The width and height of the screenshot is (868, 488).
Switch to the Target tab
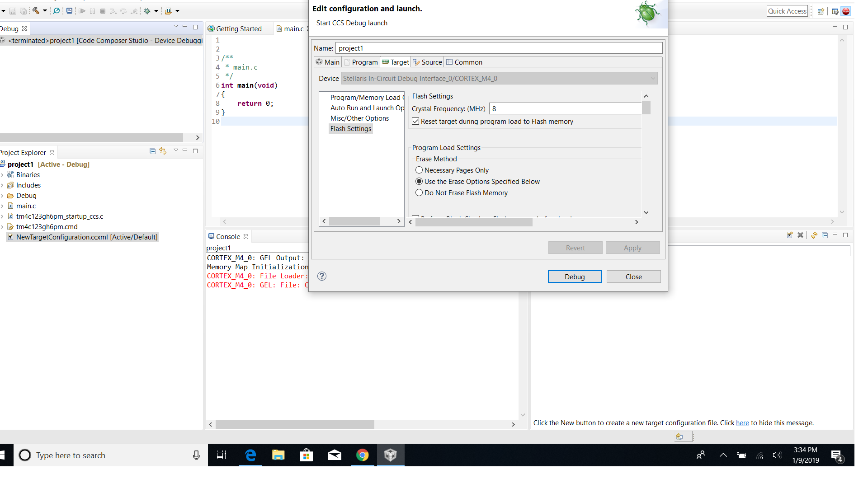[x=396, y=62]
